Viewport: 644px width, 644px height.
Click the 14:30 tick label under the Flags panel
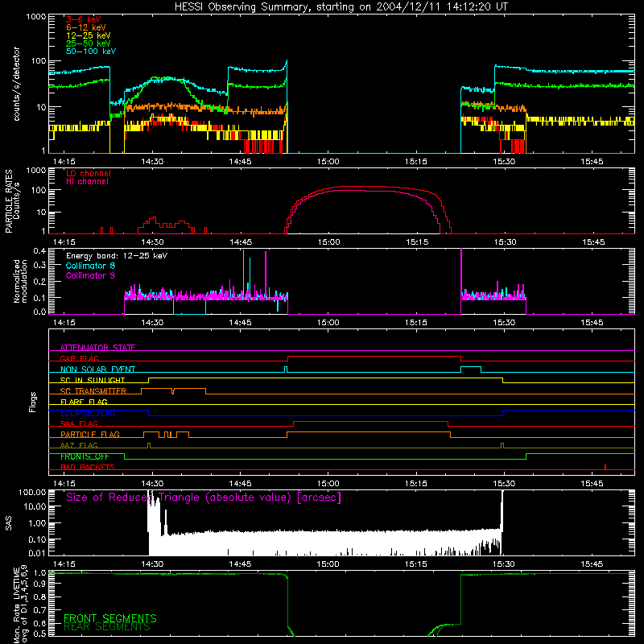152,484
